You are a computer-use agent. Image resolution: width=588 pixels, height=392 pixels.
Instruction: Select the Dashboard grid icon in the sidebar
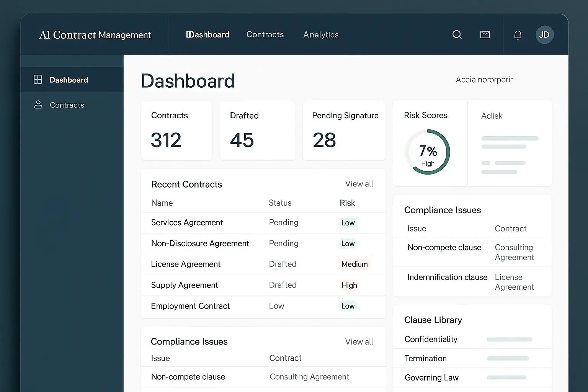[x=38, y=79]
